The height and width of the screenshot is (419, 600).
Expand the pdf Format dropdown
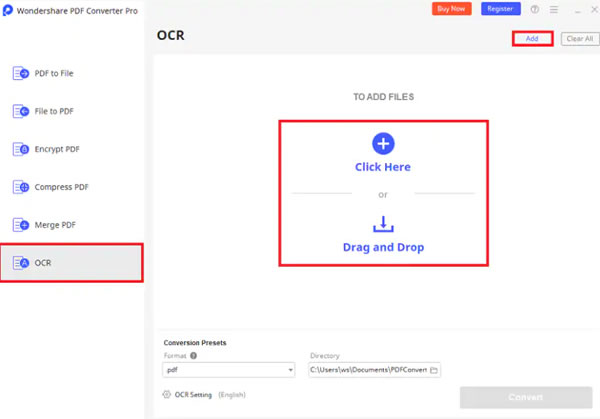click(x=228, y=370)
